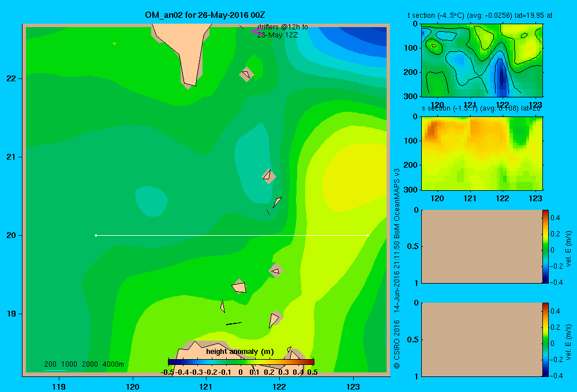Click the "1000" depth contour legend label
Screen dimensions: 577x392
coord(69,364)
